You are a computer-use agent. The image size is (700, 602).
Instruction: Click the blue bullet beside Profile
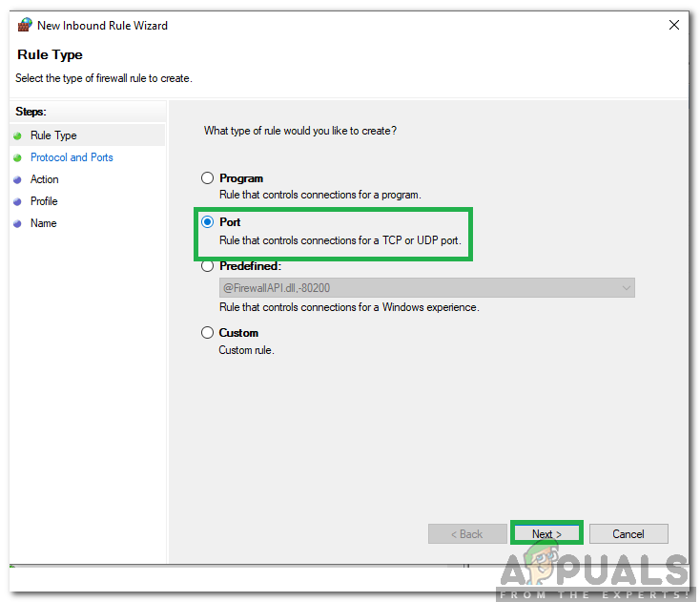[x=17, y=202]
